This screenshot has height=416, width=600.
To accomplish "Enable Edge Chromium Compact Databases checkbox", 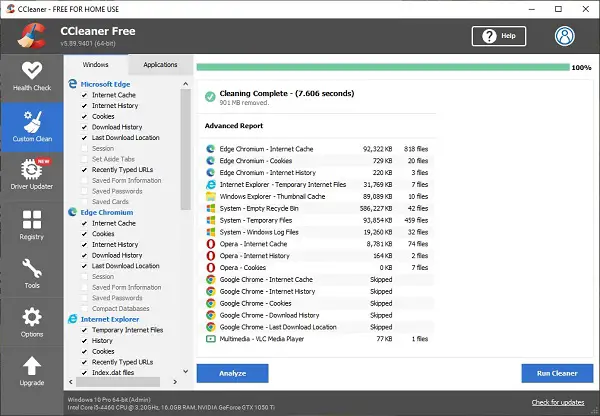I will tap(84, 308).
